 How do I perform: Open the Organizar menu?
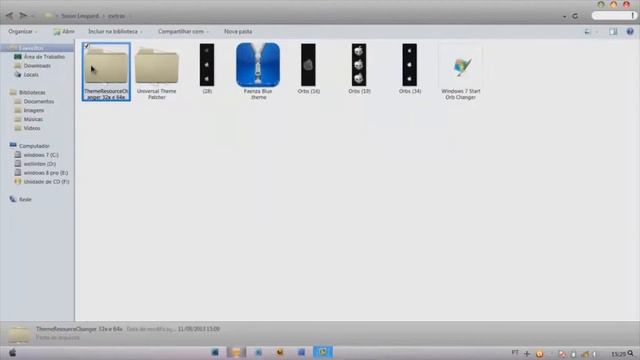click(x=22, y=31)
